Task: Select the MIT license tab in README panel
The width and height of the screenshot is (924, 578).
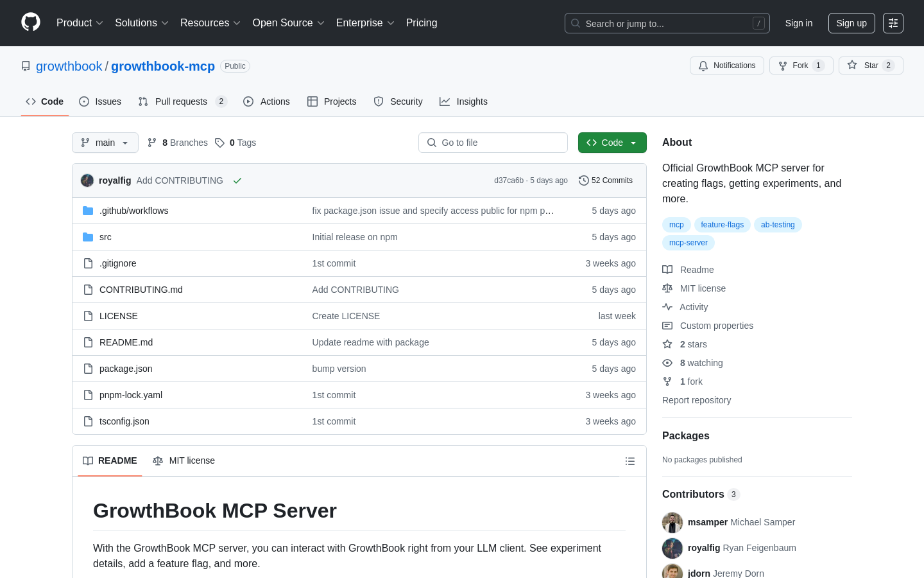Action: coord(184,460)
